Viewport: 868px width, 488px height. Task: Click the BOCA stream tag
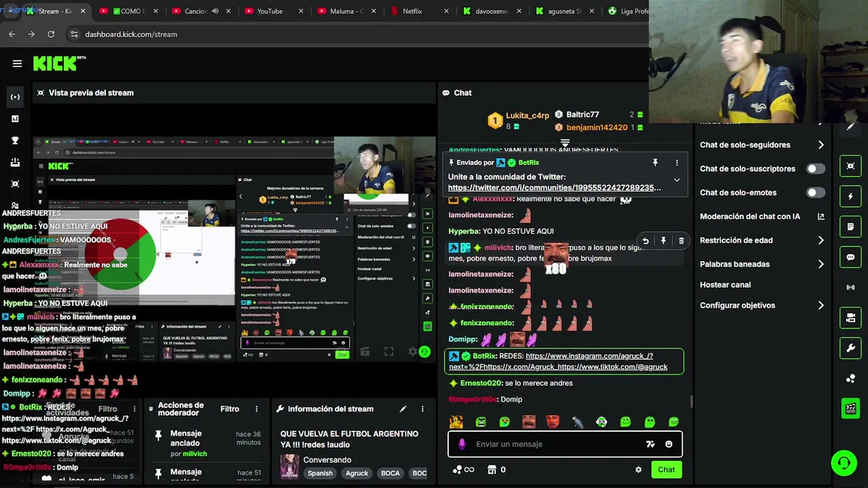(390, 473)
